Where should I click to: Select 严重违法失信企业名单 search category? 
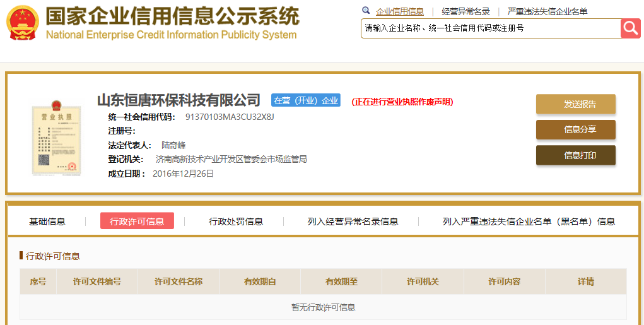point(547,11)
